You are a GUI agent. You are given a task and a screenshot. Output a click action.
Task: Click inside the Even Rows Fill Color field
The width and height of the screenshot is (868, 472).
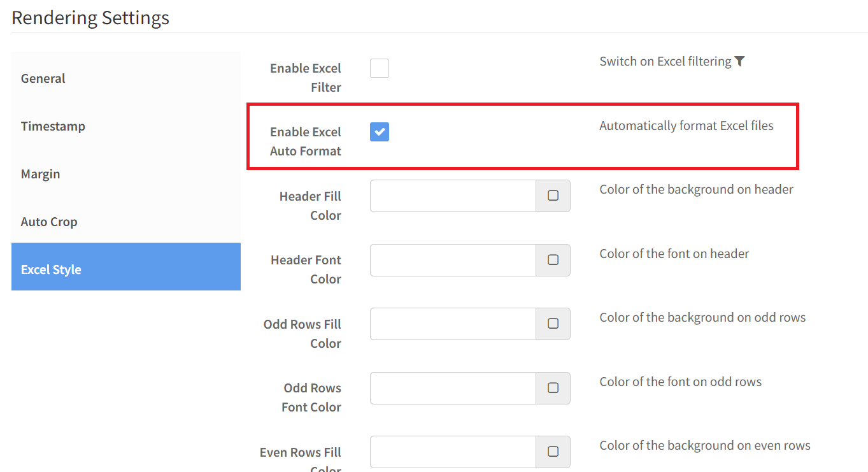click(x=453, y=452)
